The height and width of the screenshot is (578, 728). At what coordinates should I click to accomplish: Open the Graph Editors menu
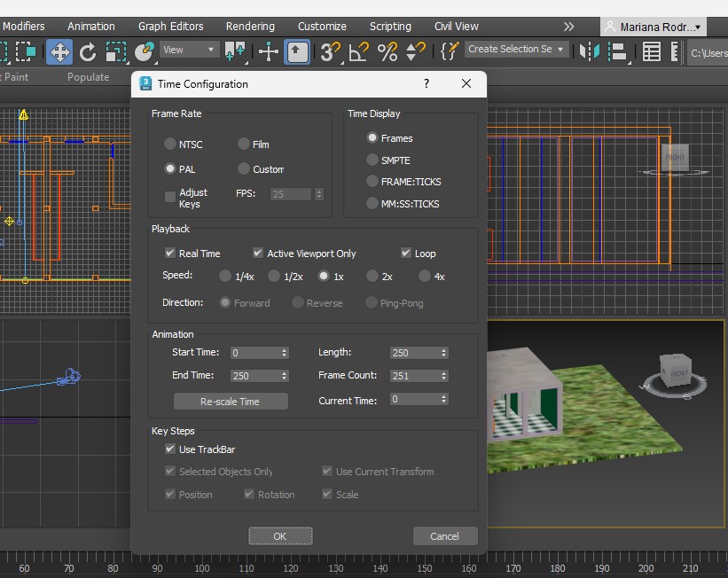coord(170,27)
